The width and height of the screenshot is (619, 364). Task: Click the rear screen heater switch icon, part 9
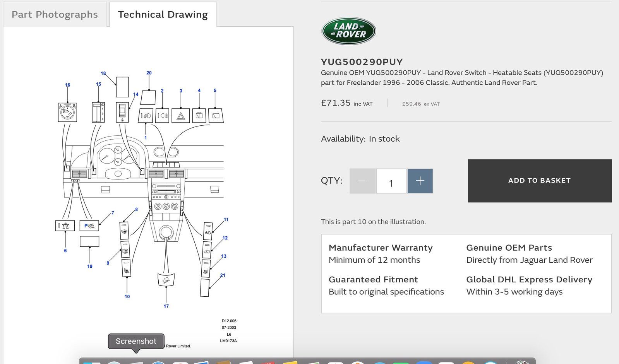pyautogui.click(x=125, y=250)
